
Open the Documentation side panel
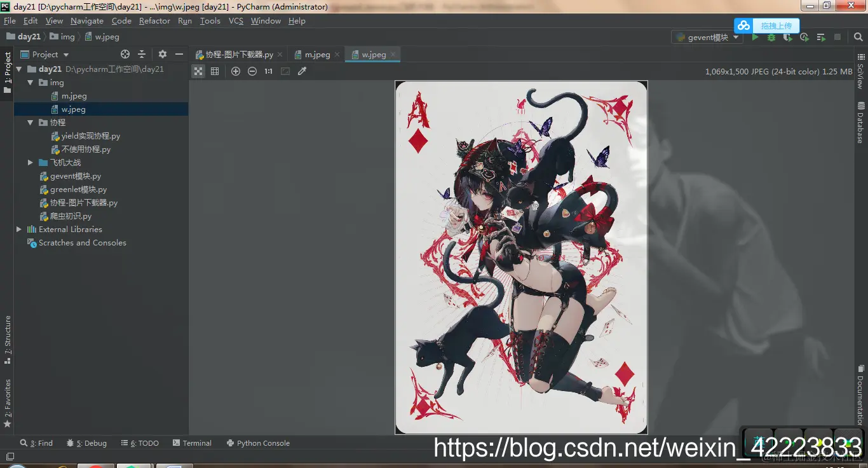(x=860, y=395)
